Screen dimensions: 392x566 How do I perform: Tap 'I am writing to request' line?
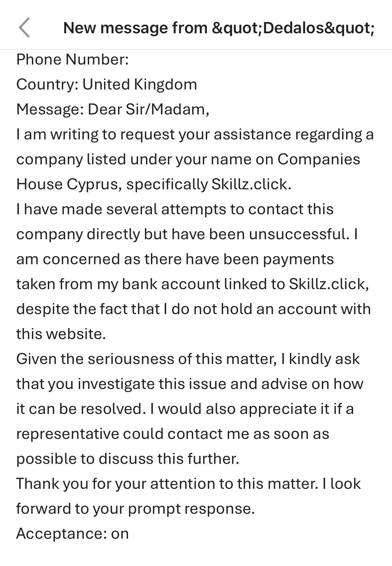(x=195, y=134)
